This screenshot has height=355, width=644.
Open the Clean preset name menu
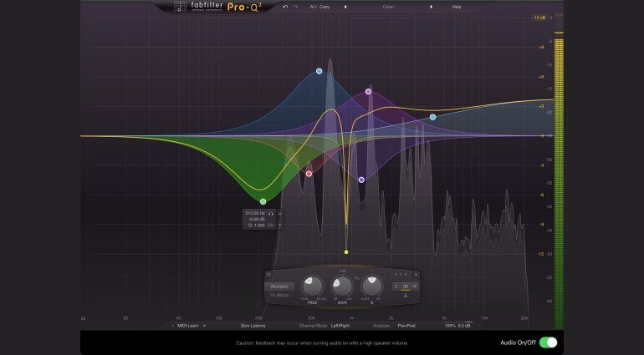tap(388, 7)
